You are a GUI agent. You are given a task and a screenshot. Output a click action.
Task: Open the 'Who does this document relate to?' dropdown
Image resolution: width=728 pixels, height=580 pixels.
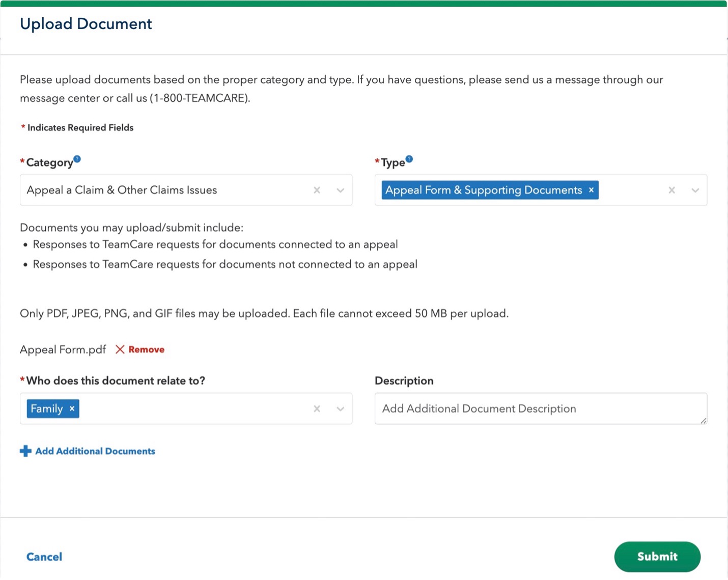click(x=340, y=408)
